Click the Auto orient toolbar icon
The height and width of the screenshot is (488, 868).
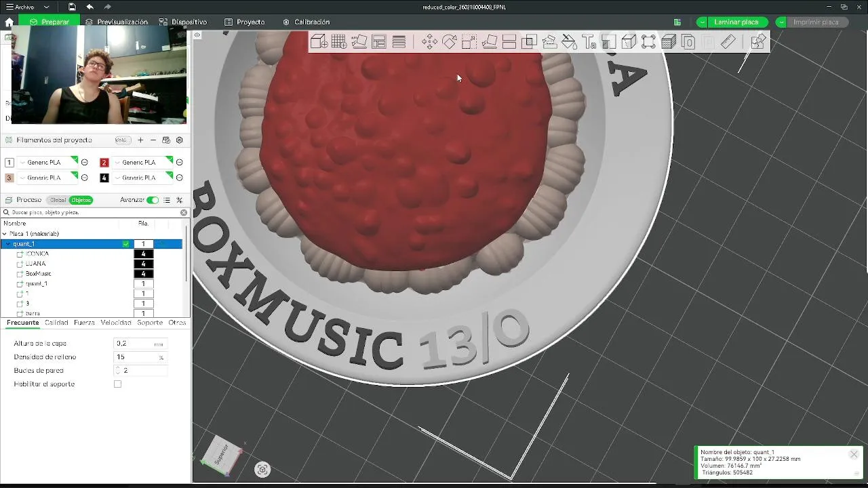coord(359,42)
